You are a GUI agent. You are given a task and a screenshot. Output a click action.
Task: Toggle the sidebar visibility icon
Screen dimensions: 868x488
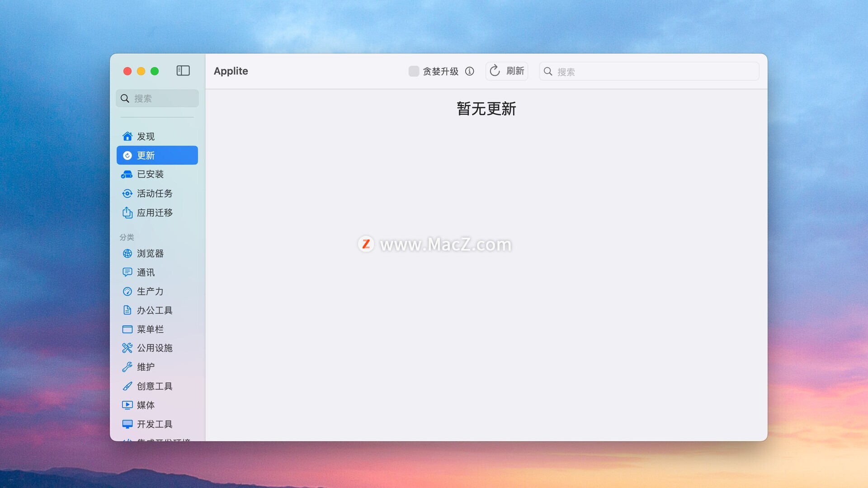[x=183, y=71]
